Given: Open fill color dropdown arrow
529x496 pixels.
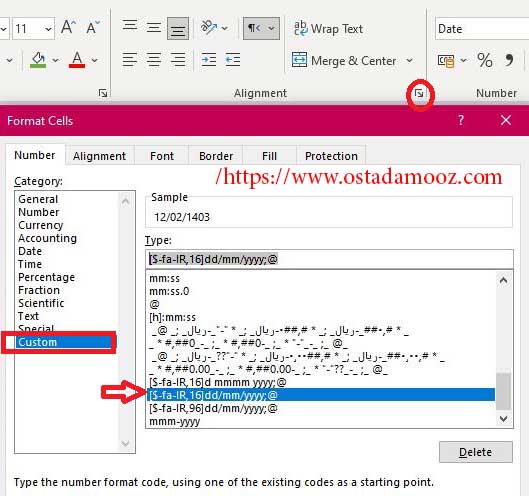Looking at the screenshot, I should pos(56,60).
